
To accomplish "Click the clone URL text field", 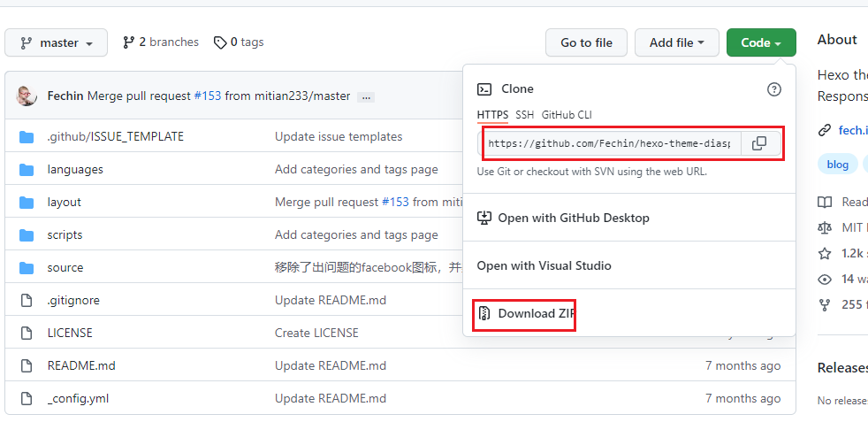I will pyautogui.click(x=610, y=143).
